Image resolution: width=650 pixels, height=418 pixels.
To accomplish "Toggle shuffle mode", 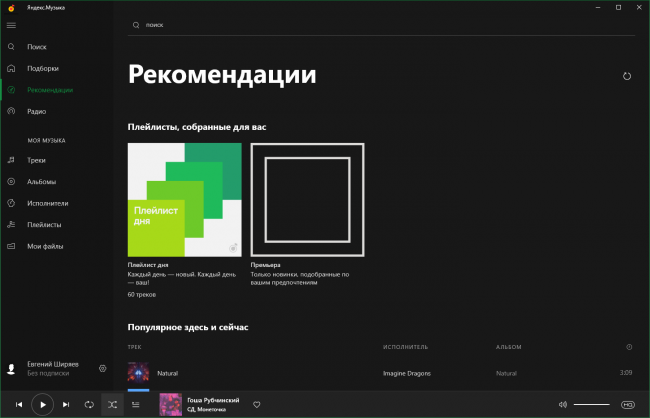I will [x=112, y=405].
